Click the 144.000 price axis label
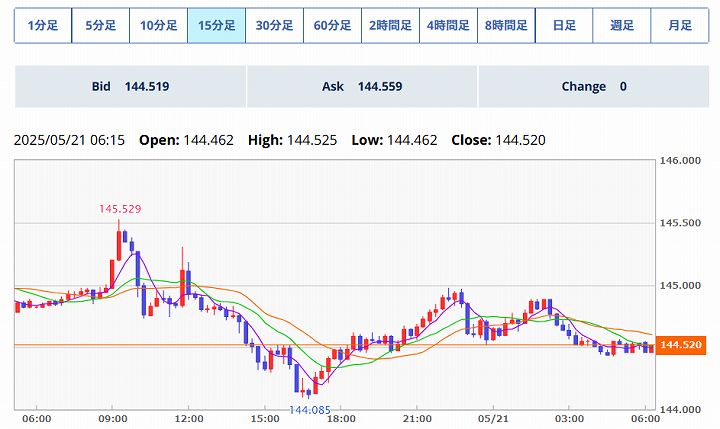720x429 pixels. point(681,409)
